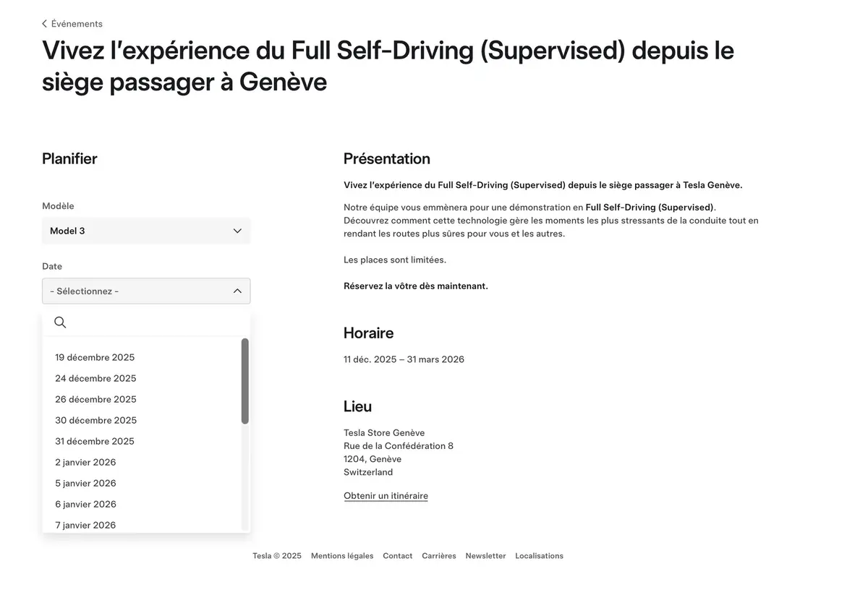Collapse the Date dropdown via its chevron
Viewport: 868px width, 603px height.
tap(237, 291)
